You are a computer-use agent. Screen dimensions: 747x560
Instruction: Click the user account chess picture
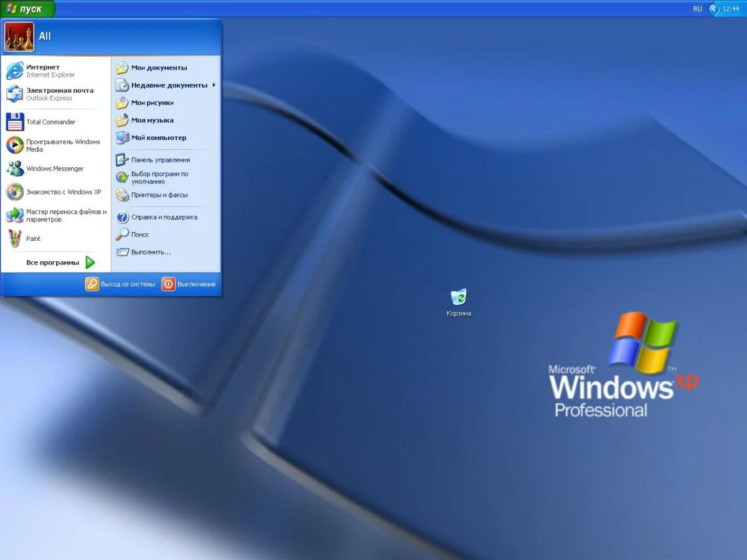tap(19, 37)
